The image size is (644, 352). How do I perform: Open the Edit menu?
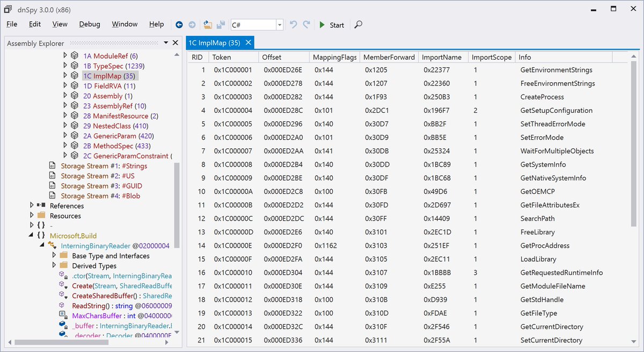[x=35, y=24]
